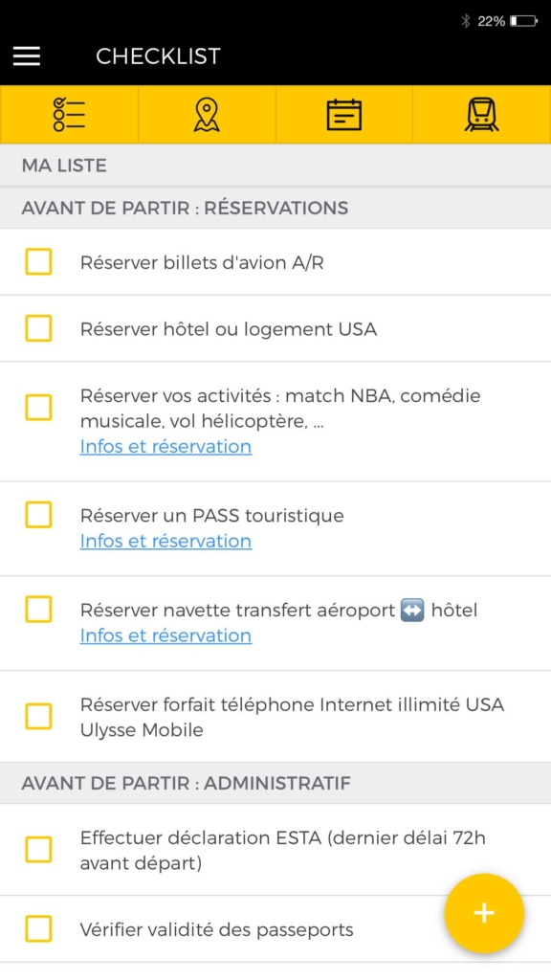Screen dimensions: 551x980
Task: Collapse the "AVANT DE PARTIR : ADMINISTRATIF" section
Action: coord(275,782)
